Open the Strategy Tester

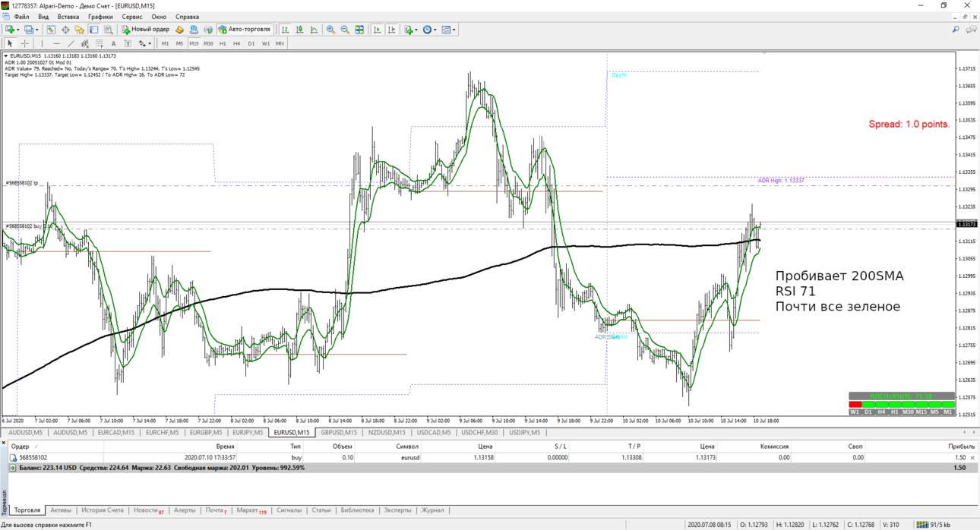(109, 30)
